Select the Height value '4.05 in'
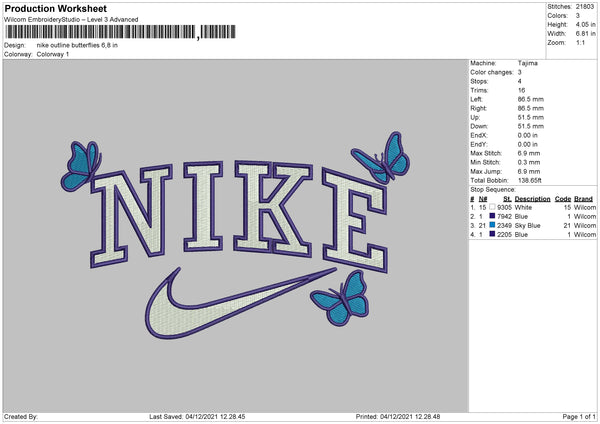The height and width of the screenshot is (424, 600). pos(585,24)
